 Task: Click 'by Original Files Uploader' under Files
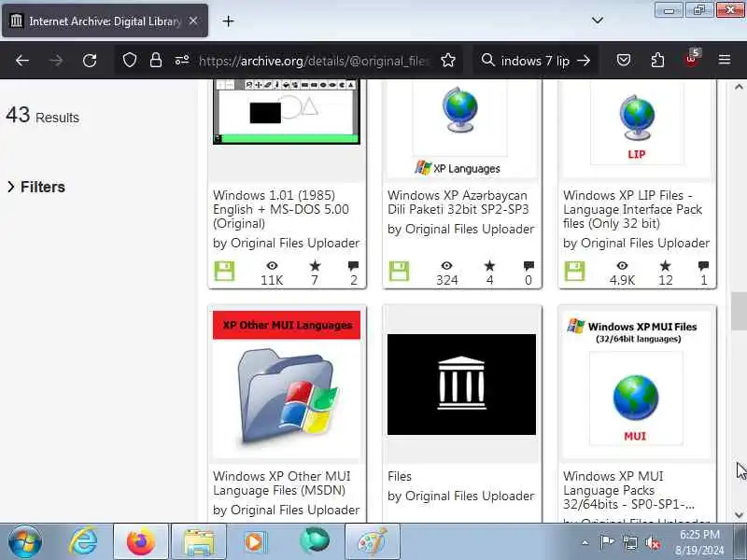(460, 496)
